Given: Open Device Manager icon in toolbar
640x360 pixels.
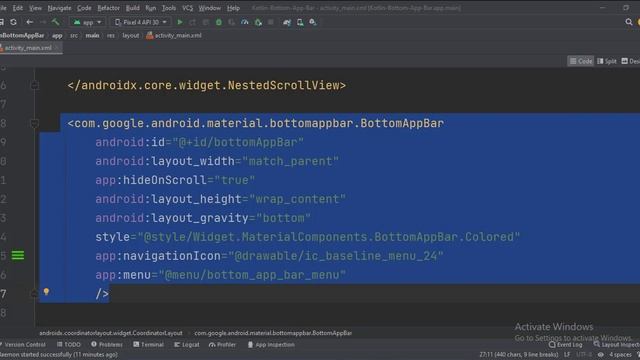Looking at the screenshot, I should [x=300, y=22].
